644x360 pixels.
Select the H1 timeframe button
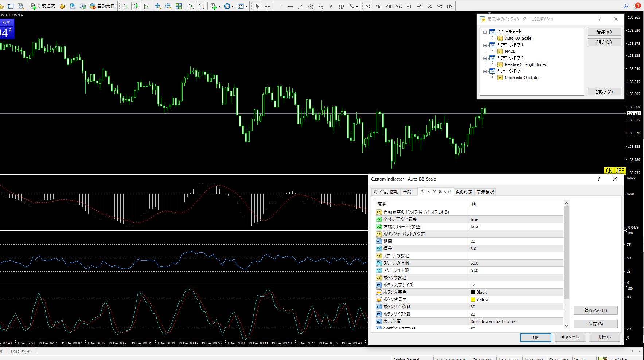point(409,6)
